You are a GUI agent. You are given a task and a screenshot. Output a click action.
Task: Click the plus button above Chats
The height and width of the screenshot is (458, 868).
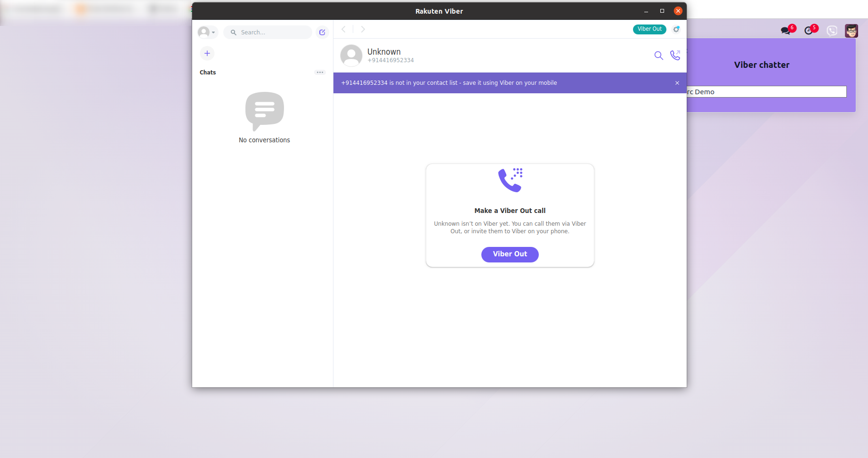click(207, 53)
